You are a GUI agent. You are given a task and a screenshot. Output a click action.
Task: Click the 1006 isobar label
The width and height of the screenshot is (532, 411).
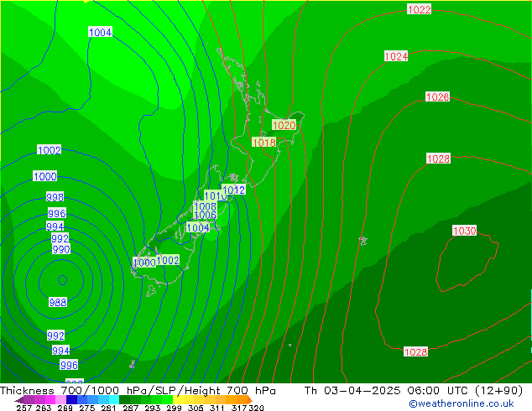[205, 215]
